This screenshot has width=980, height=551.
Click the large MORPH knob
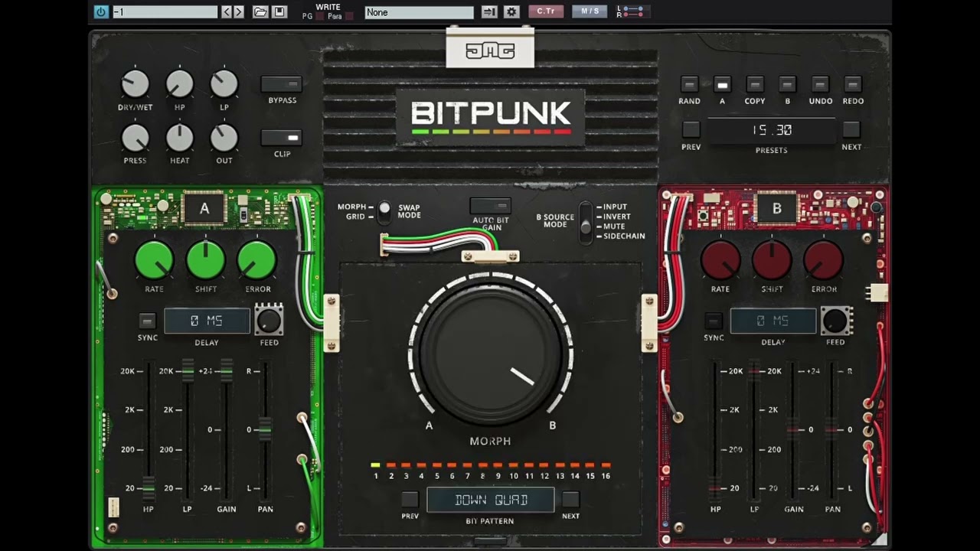[x=490, y=354]
